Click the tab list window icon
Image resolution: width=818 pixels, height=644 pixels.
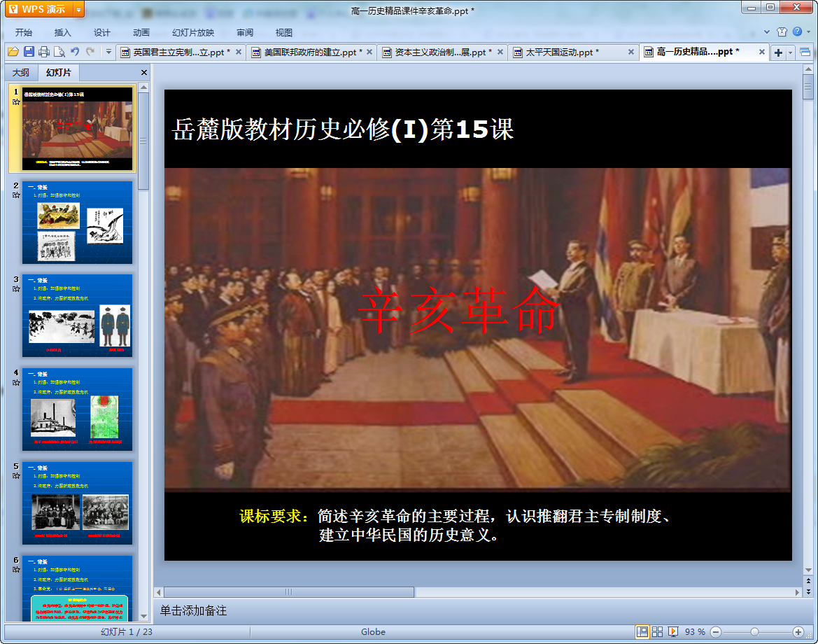point(805,52)
